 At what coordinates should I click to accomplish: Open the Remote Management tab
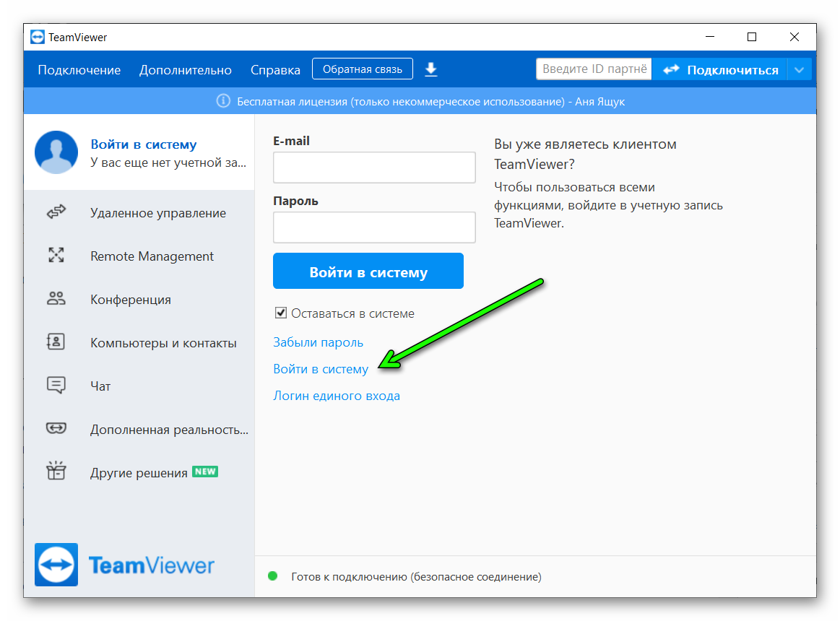point(139,256)
